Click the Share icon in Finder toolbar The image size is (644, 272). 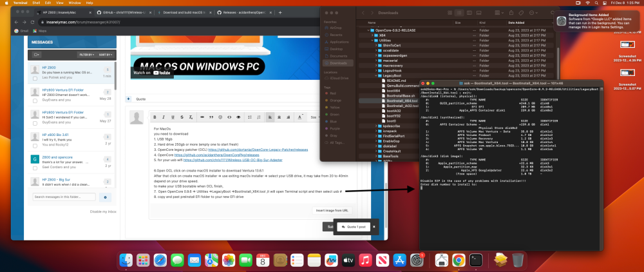tap(511, 13)
